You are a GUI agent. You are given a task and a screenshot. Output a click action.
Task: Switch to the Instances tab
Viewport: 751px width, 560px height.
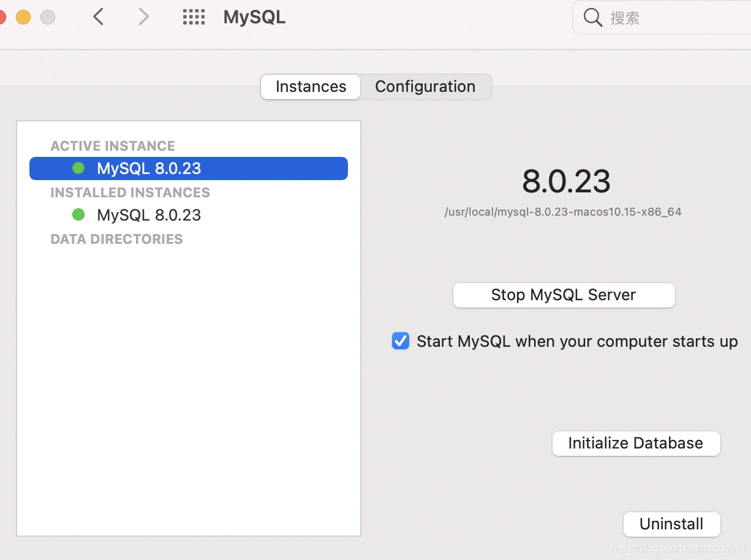(311, 86)
